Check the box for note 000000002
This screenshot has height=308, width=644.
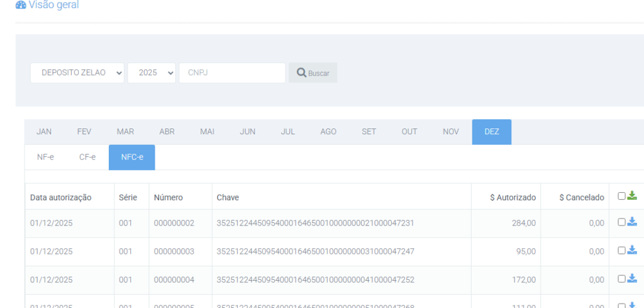[621, 222]
